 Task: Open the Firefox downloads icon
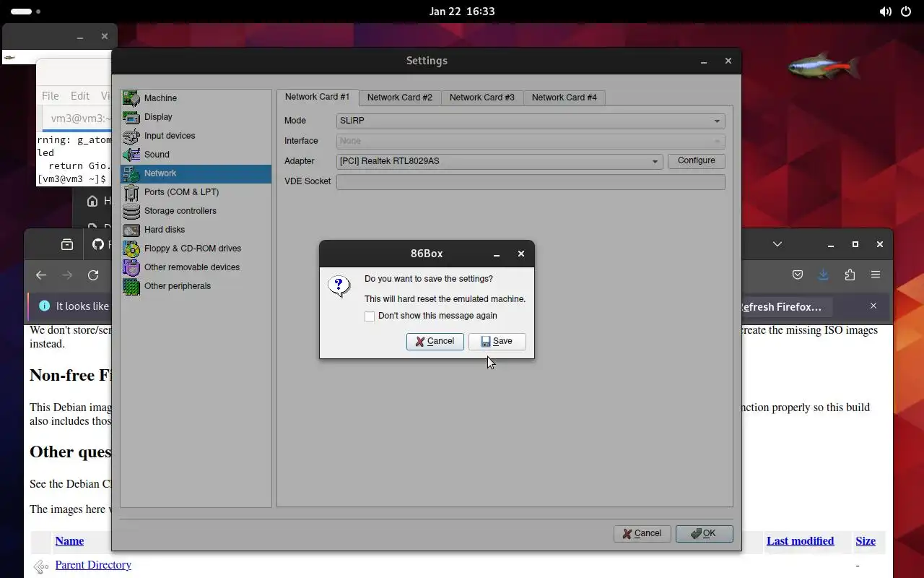[824, 275]
